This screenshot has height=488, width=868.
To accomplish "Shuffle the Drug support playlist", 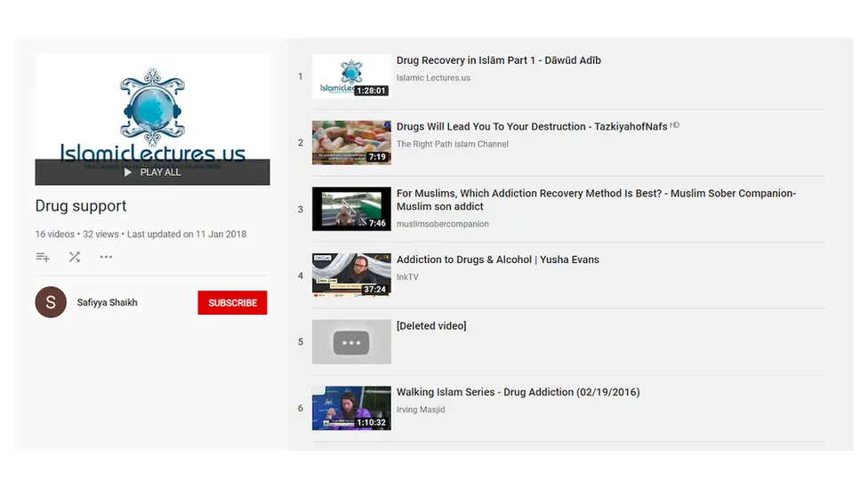I will pos(75,257).
